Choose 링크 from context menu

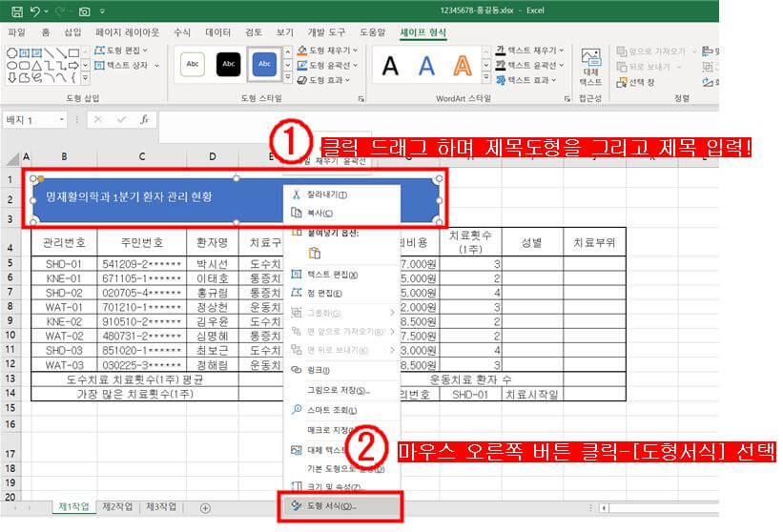pos(341,370)
